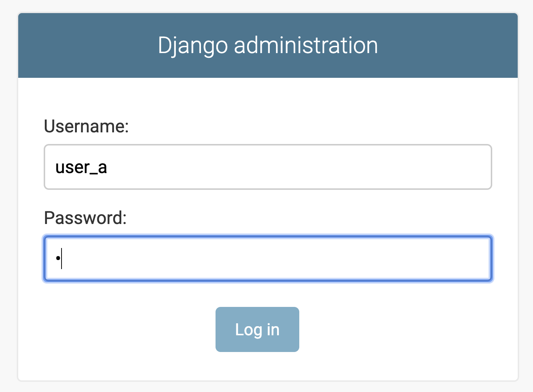
Task: Click the Password: label
Action: coord(85,217)
